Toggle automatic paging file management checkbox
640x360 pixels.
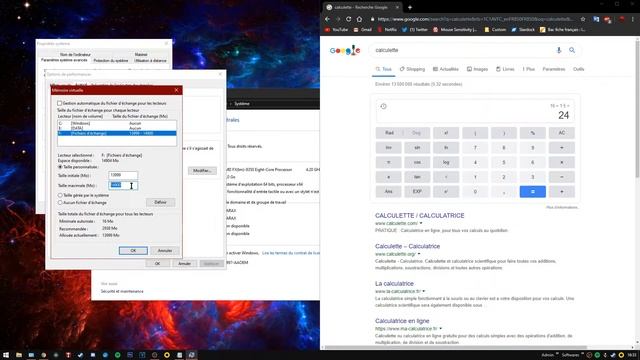[60, 103]
